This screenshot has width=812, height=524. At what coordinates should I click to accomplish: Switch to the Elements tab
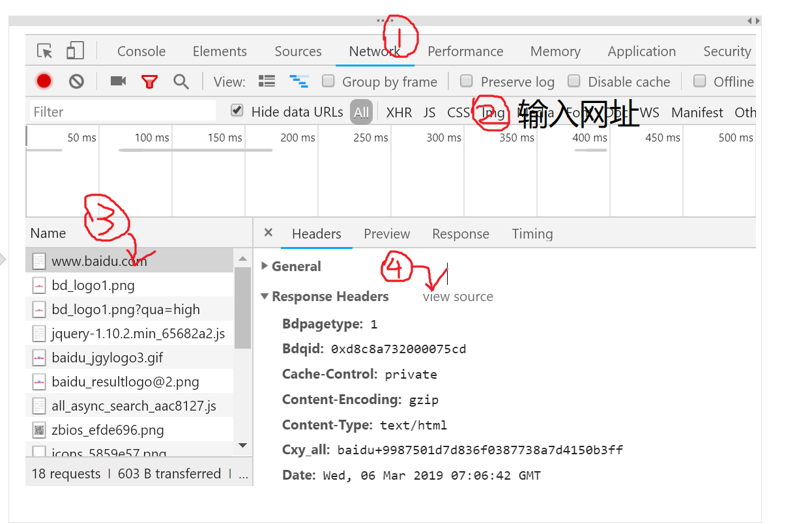220,51
